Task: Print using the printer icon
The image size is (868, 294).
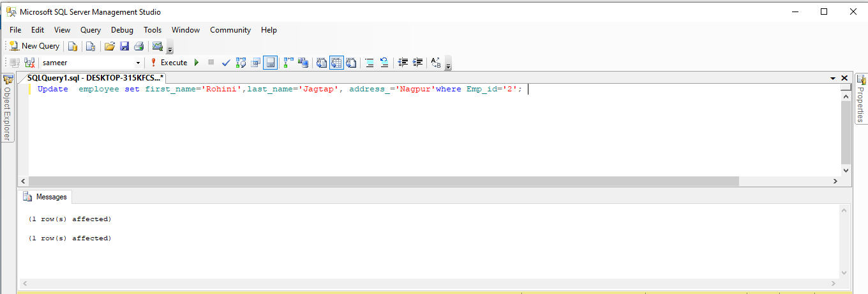Action: [138, 46]
